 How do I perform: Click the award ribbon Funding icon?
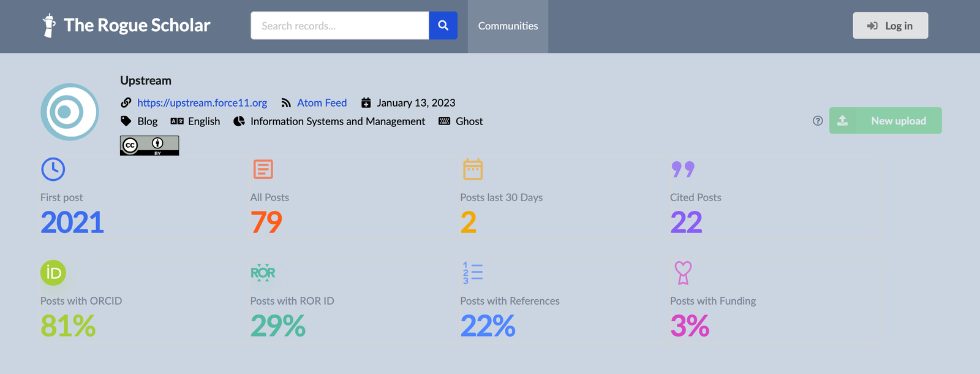[683, 273]
